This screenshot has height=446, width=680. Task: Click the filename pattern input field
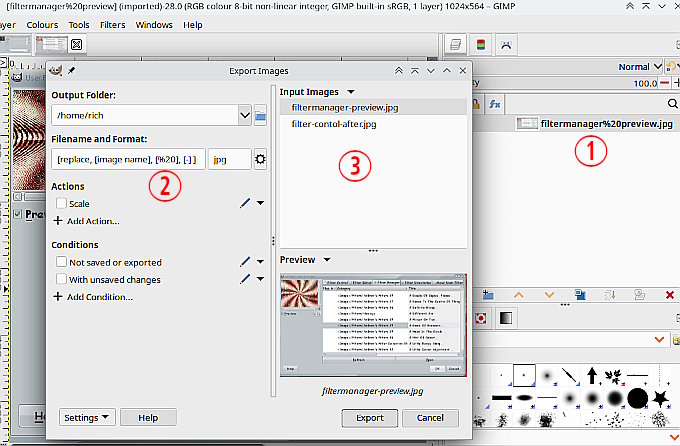point(128,159)
